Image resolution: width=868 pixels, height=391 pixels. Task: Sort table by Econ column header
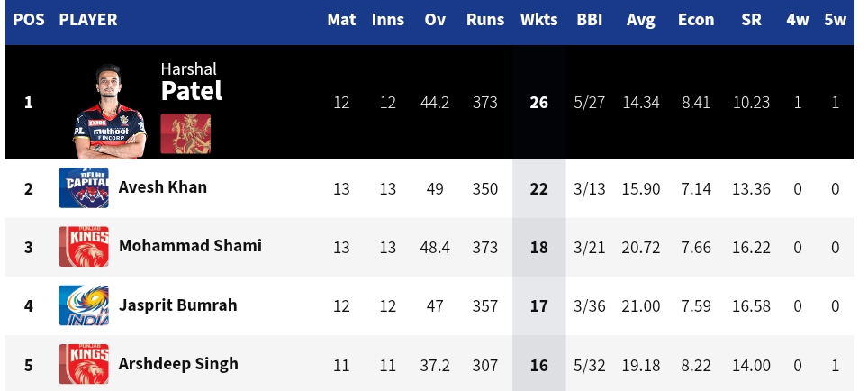pos(696,20)
